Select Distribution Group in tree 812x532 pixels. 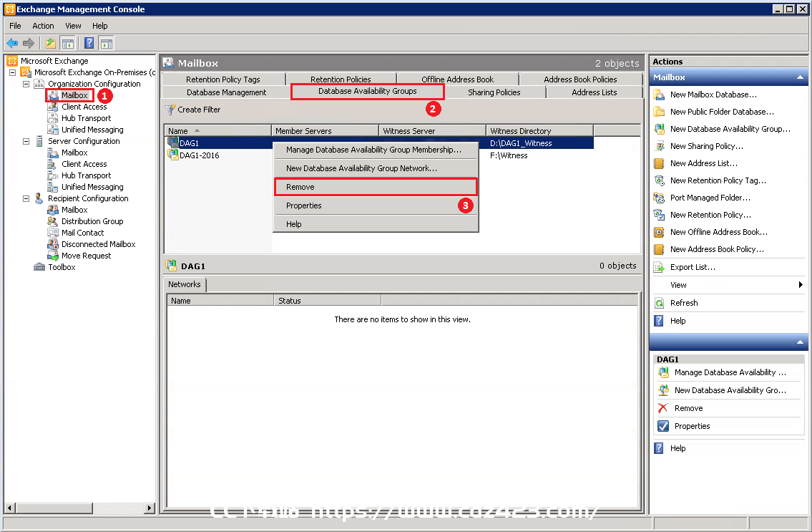(x=92, y=221)
